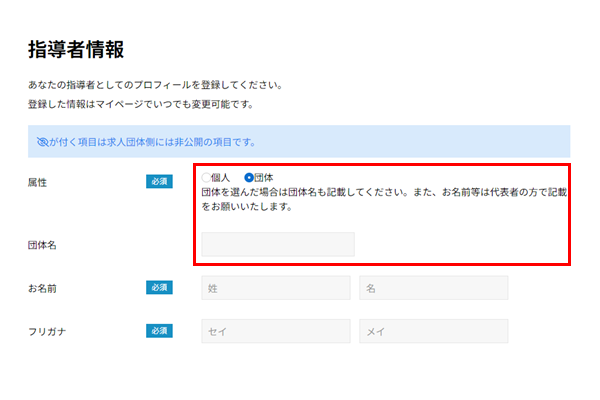Click the 必須 badge next to 属性
600x400 pixels.
pos(159,181)
